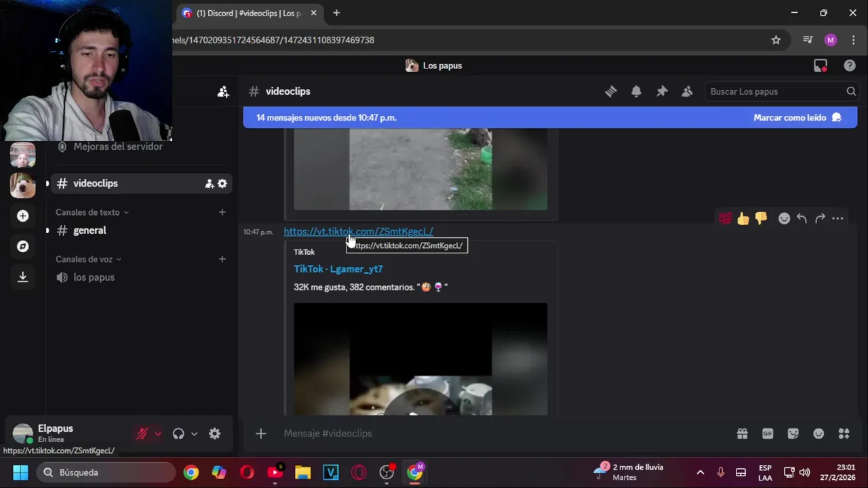
Task: Unmute the microphone
Action: point(142,434)
